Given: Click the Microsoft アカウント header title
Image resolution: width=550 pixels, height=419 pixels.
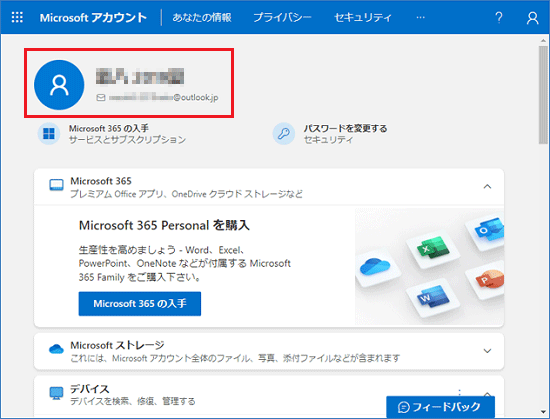Looking at the screenshot, I should 93,18.
